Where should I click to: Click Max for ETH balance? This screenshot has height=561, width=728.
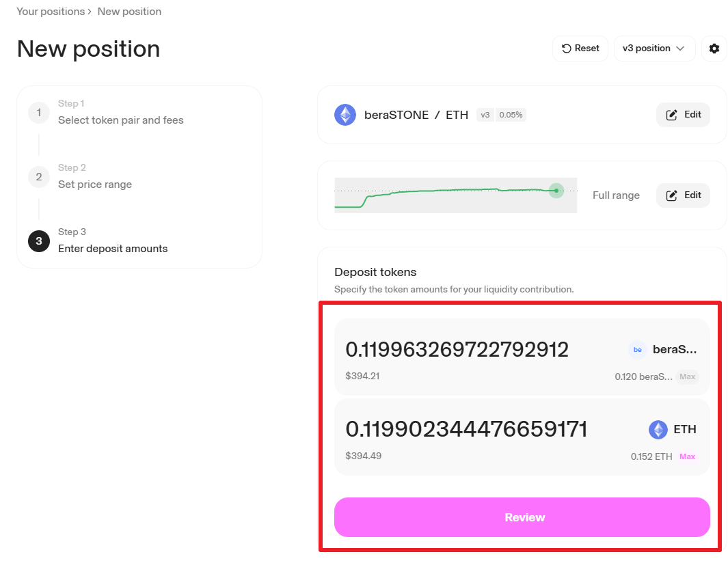pos(687,456)
